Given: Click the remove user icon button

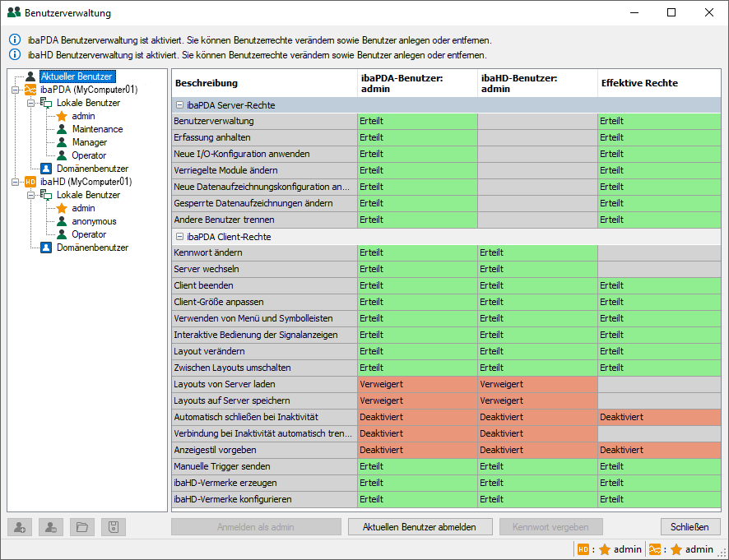Looking at the screenshot, I should coord(51,527).
